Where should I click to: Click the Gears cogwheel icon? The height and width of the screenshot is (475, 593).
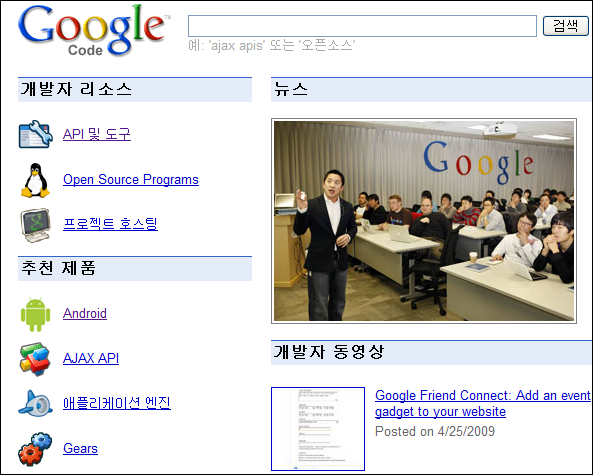point(35,449)
